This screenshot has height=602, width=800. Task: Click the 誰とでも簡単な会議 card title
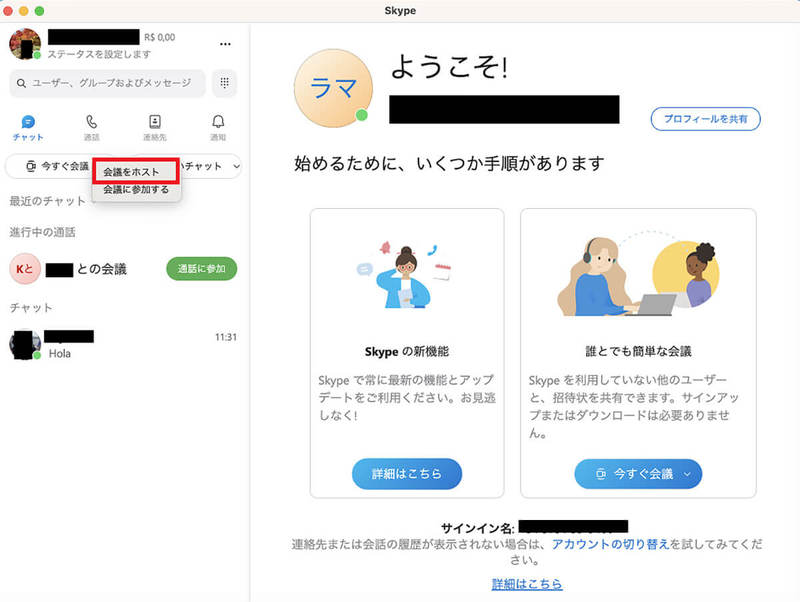[x=638, y=352]
